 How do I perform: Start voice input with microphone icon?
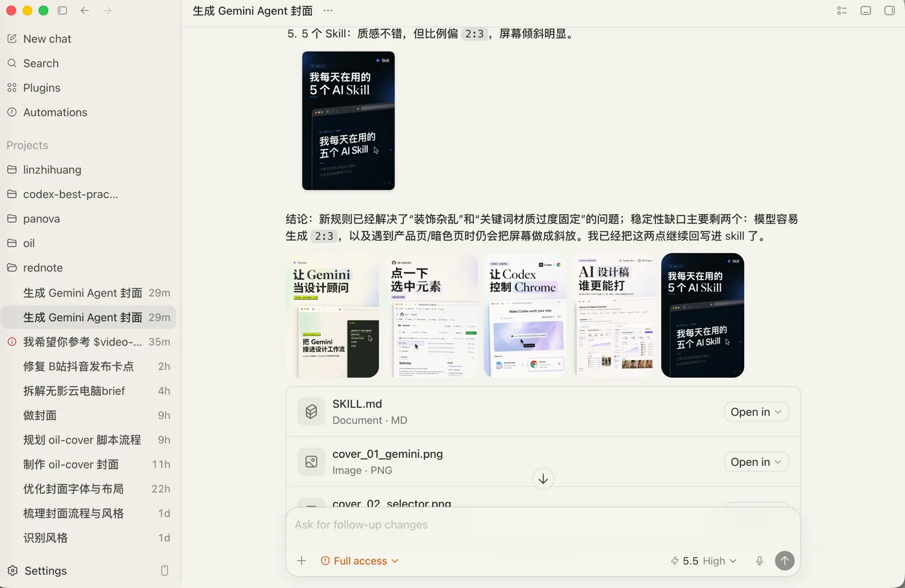[x=760, y=561]
